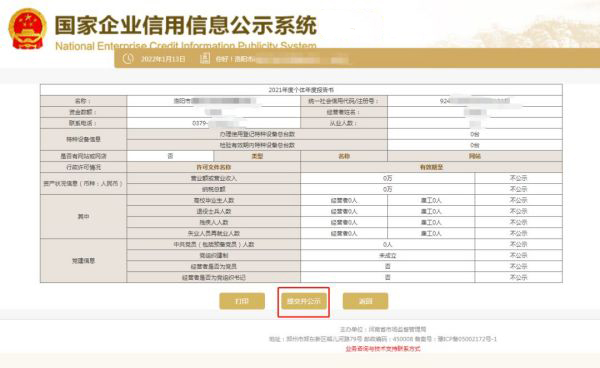This screenshot has height=368, width=600.
Task: Click the building icon beside the greeting
Action: (x=205, y=58)
